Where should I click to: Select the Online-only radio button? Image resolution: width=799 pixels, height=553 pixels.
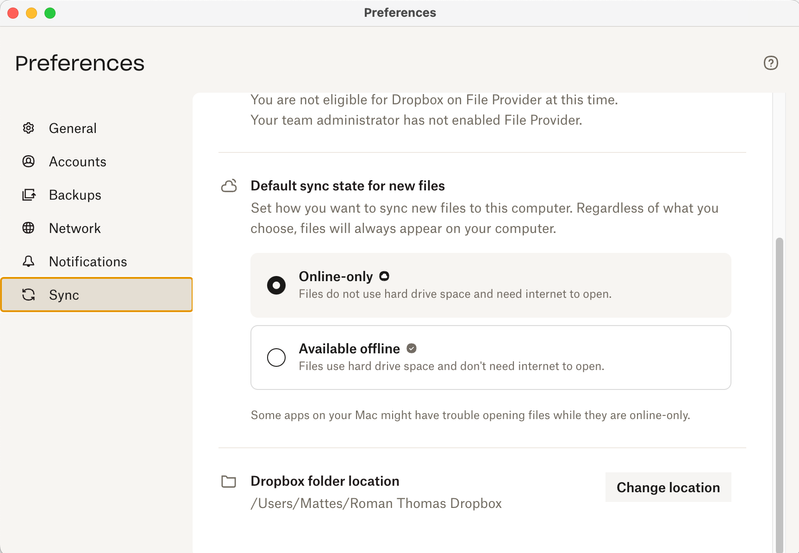276,285
